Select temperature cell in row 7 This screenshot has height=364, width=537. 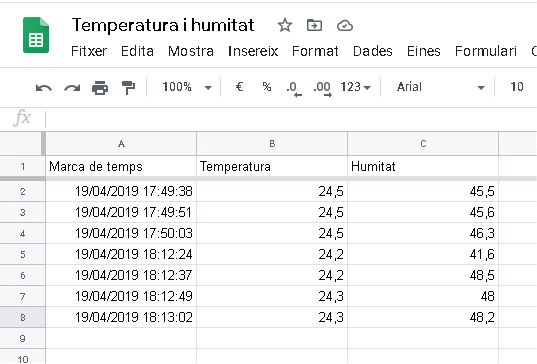point(272,297)
